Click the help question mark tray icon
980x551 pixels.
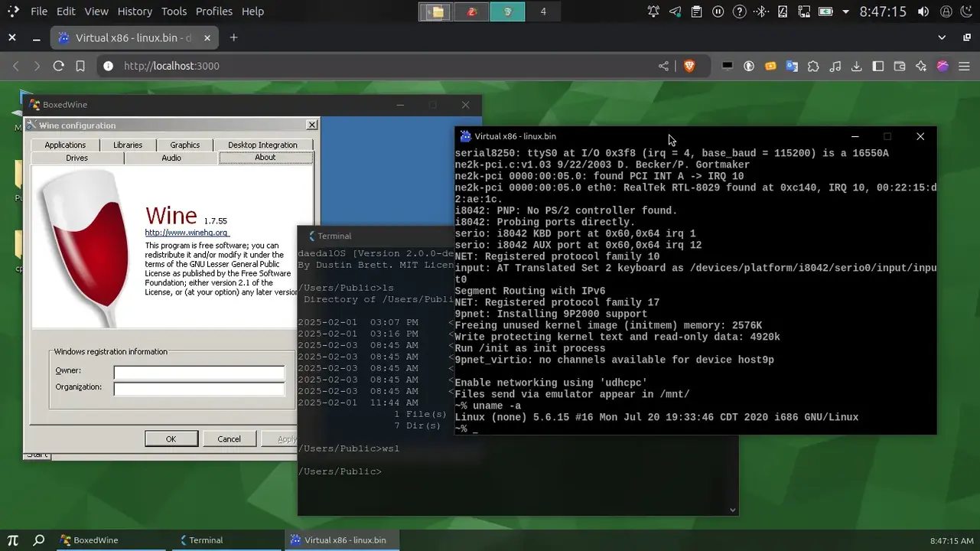(739, 11)
